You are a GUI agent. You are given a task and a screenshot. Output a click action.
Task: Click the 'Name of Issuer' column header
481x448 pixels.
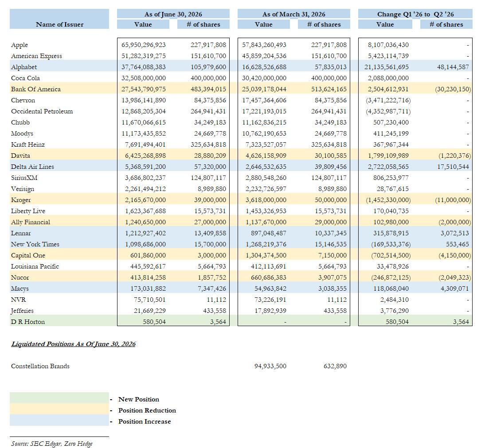[59, 24]
